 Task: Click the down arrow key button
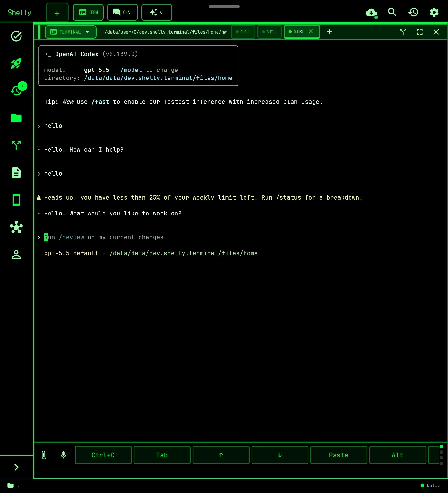point(280,455)
